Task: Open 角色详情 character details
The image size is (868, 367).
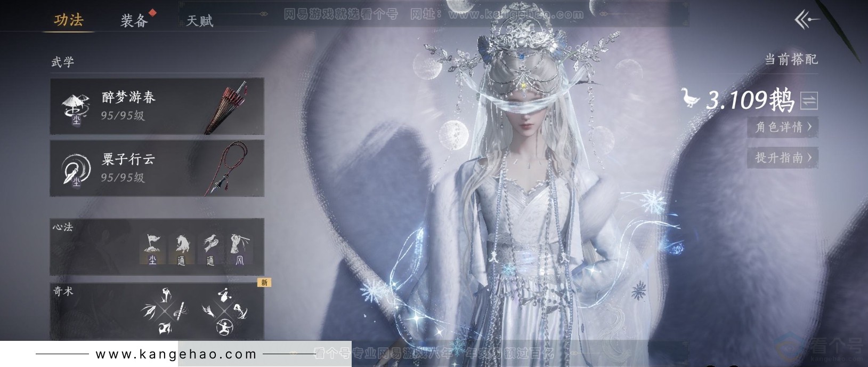Action: pyautogui.click(x=783, y=127)
